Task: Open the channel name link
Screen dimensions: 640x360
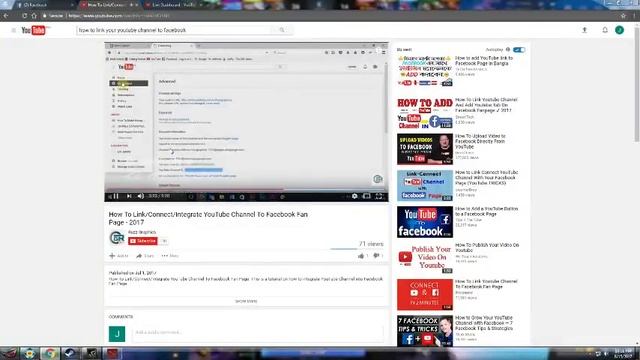Action: pos(142,232)
